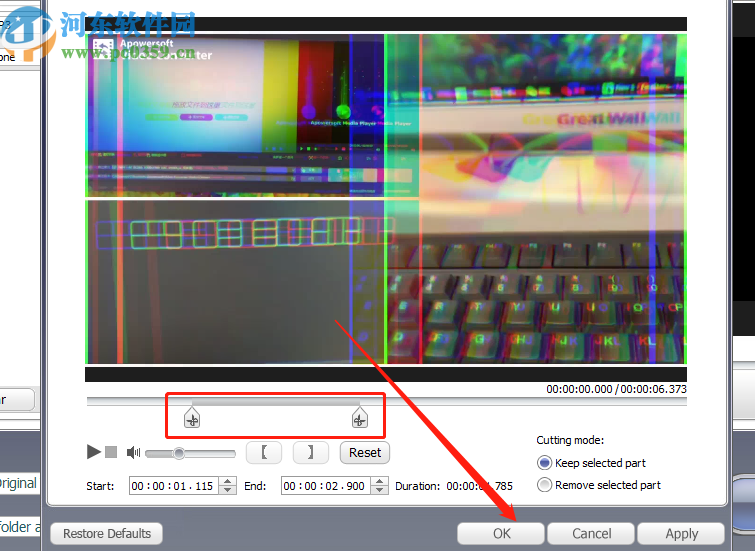Image resolution: width=755 pixels, height=551 pixels.
Task: Decrease Start time with down arrow
Action: point(227,490)
